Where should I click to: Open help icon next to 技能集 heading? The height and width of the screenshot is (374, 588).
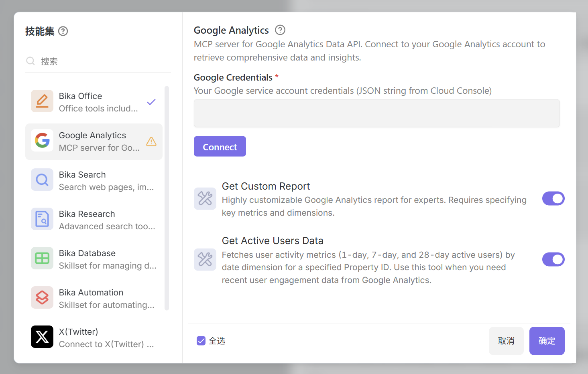click(63, 31)
